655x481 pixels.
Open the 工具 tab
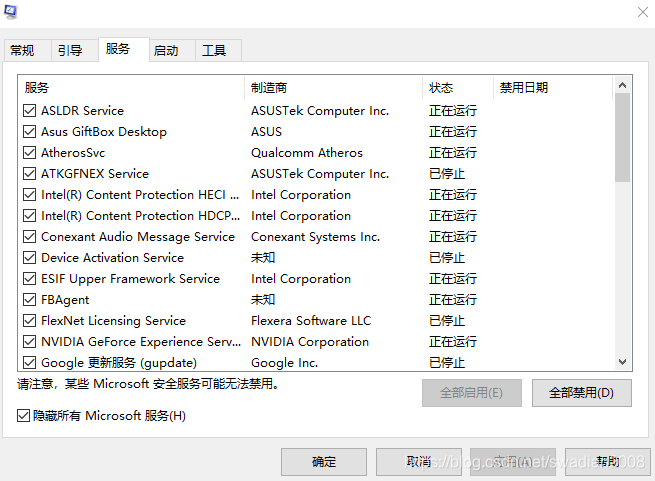pos(218,51)
